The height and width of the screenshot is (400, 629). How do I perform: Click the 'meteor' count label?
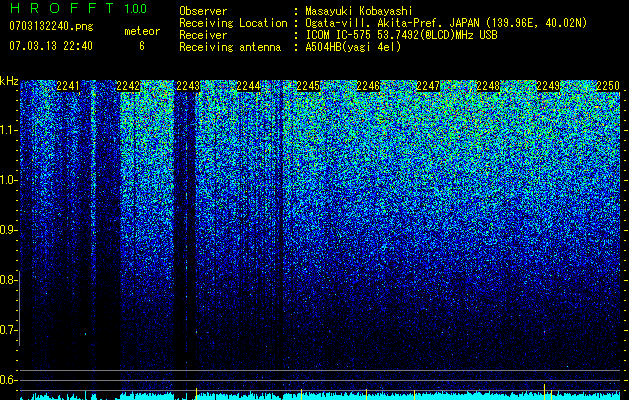coord(142,31)
